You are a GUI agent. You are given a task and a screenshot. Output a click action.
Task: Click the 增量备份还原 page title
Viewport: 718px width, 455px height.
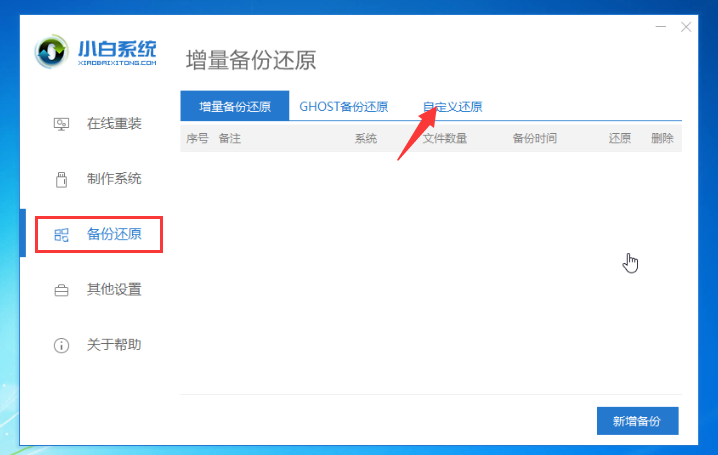(x=251, y=60)
